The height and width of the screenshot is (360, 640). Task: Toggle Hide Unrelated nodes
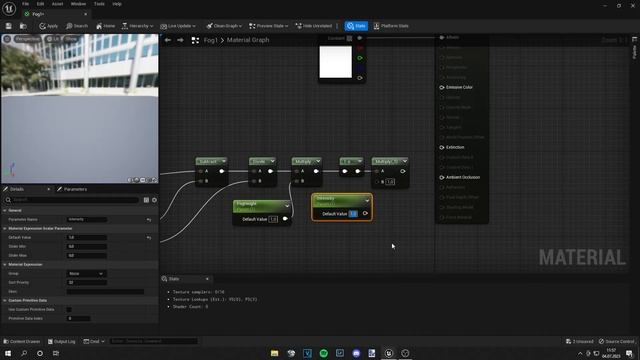313,26
